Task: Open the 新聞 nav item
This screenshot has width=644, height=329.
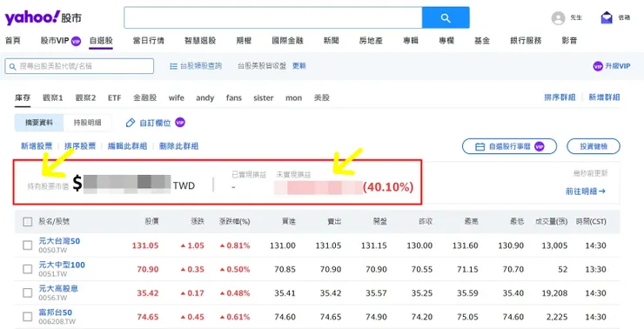Action: pyautogui.click(x=331, y=40)
